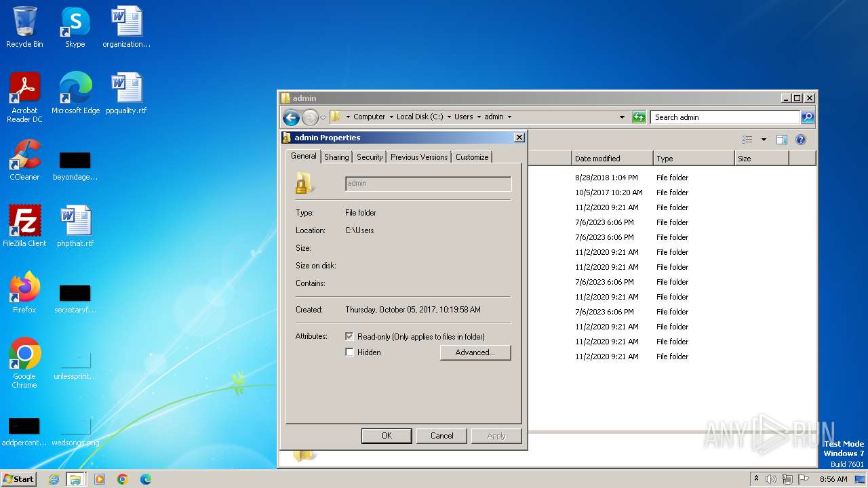868x488 pixels.
Task: Open Windows Media Player taskbar icon
Action: (100, 479)
